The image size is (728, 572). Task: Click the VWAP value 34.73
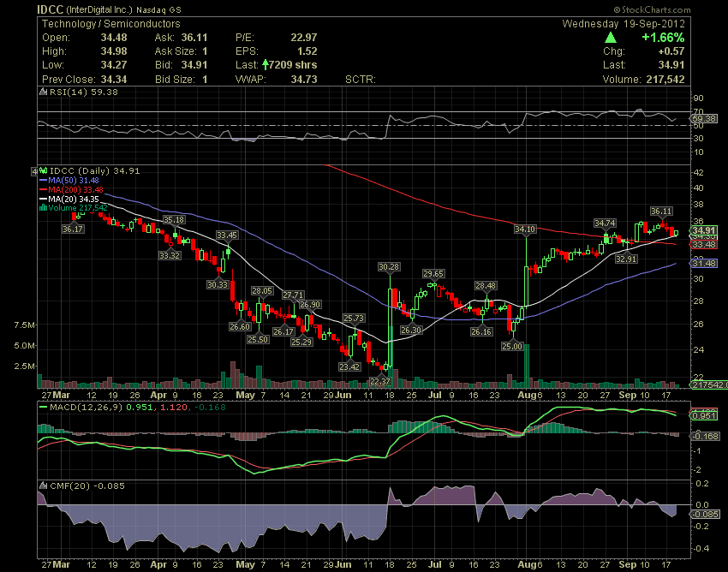[x=304, y=80]
